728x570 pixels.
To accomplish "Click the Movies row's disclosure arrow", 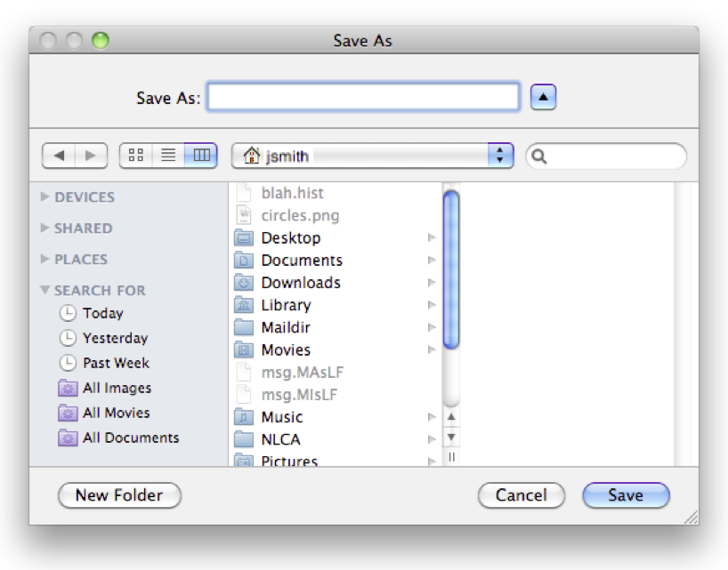I will point(432,349).
